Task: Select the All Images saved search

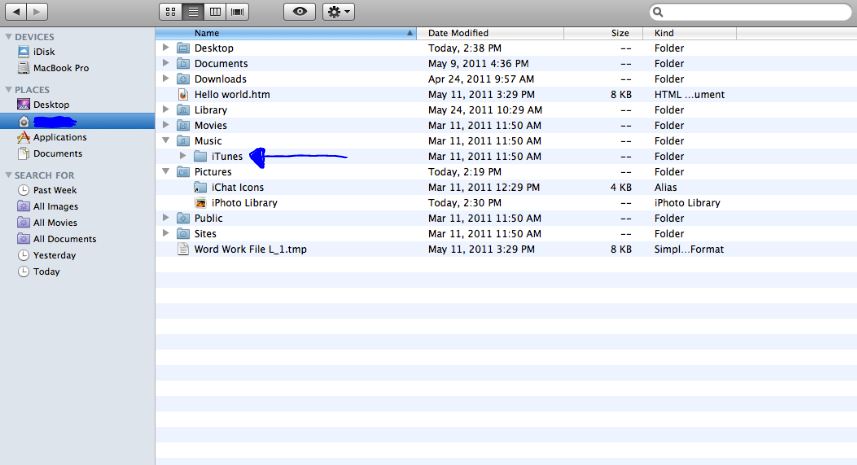Action: (55, 206)
